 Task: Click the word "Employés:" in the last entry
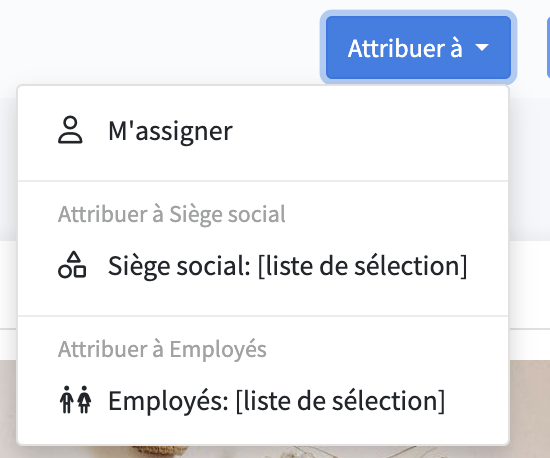click(x=168, y=401)
